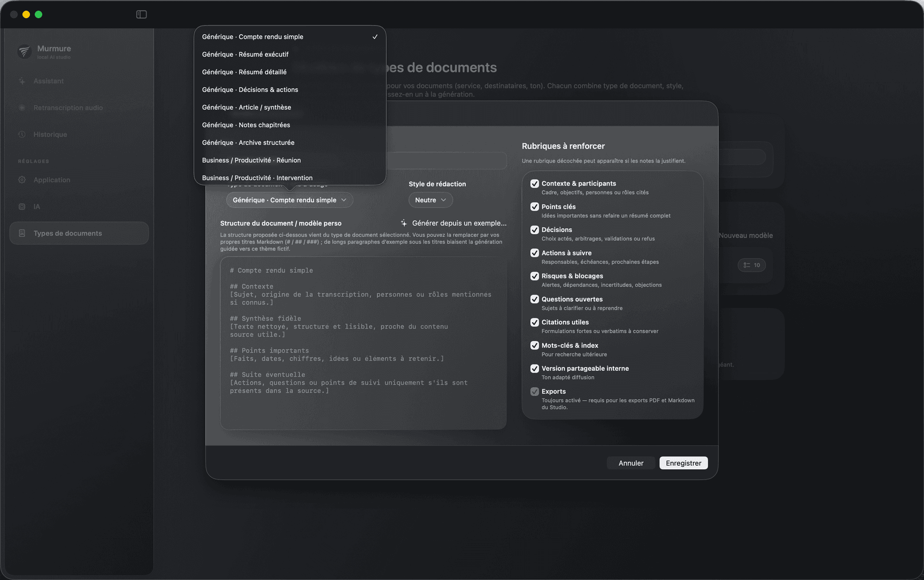Image resolution: width=924 pixels, height=580 pixels.
Task: Click the Annuler button
Action: click(631, 463)
